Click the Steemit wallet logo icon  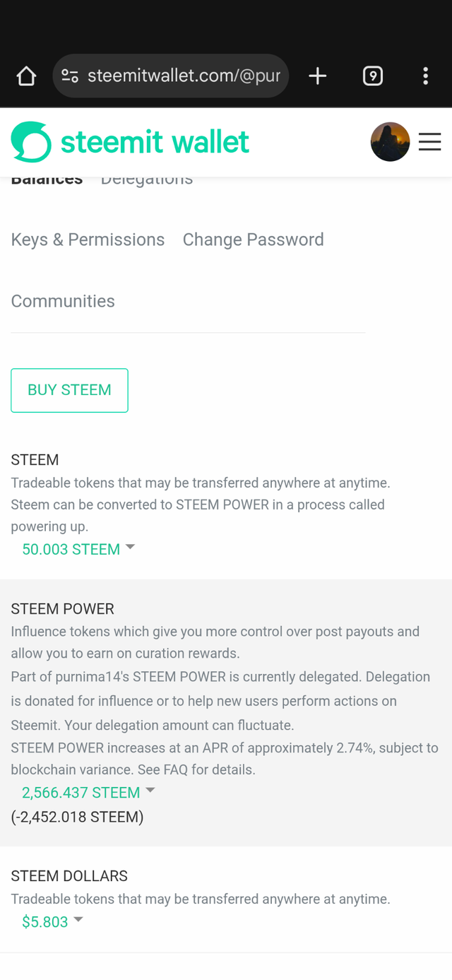31,142
